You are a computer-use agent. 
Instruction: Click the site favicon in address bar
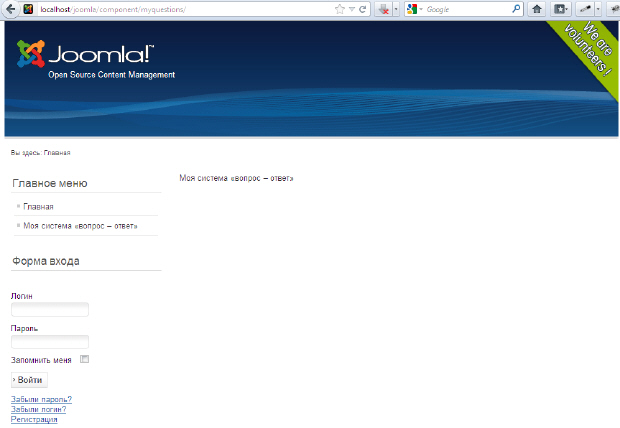28,9
